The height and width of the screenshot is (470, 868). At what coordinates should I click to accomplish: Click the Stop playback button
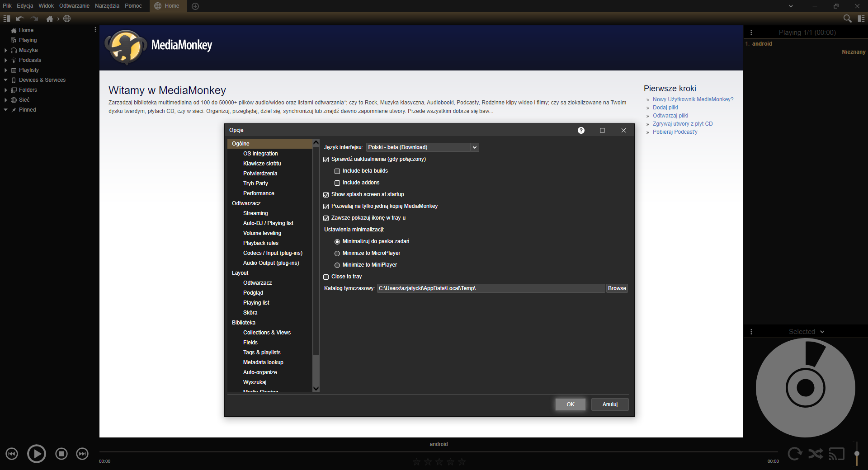point(61,454)
